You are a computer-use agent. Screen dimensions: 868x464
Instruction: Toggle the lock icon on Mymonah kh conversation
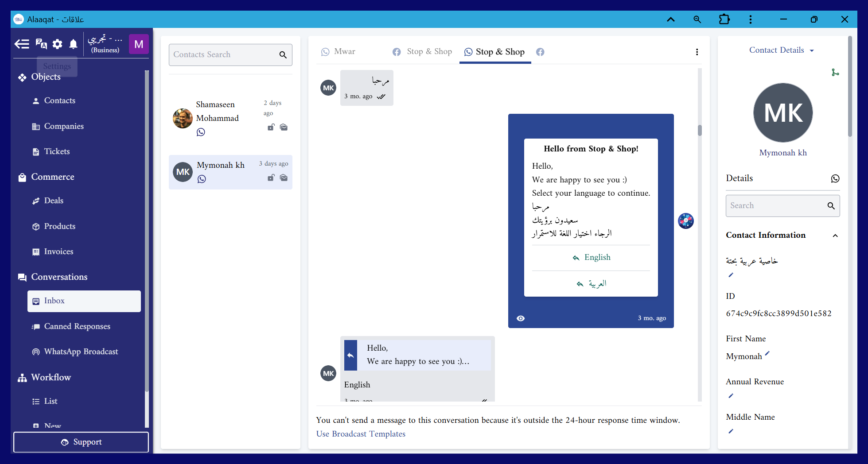click(x=271, y=178)
